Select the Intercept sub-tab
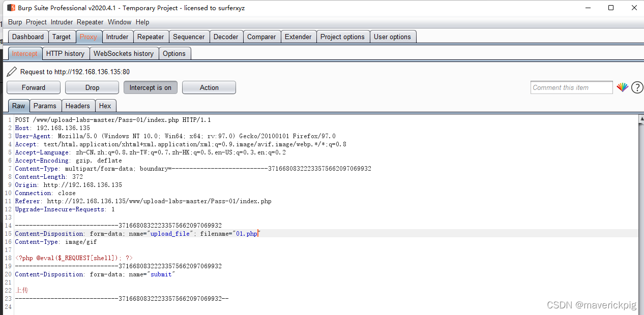This screenshot has width=644, height=315. point(24,53)
